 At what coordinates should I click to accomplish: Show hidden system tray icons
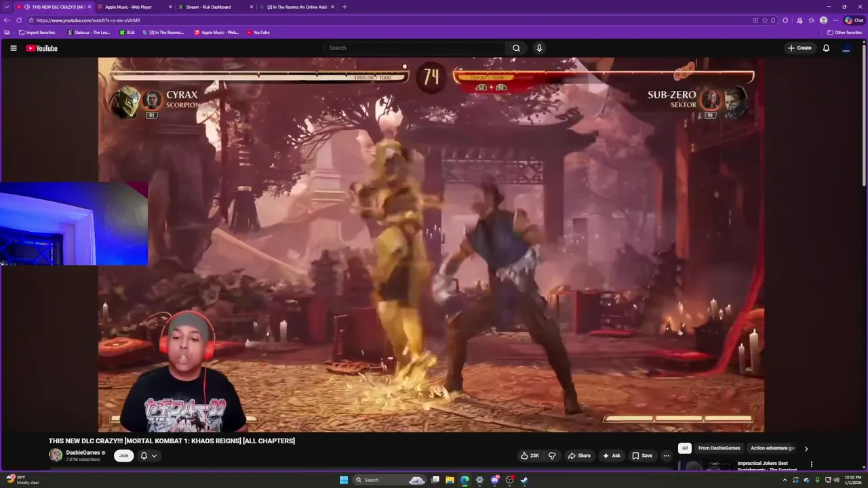coord(785,480)
